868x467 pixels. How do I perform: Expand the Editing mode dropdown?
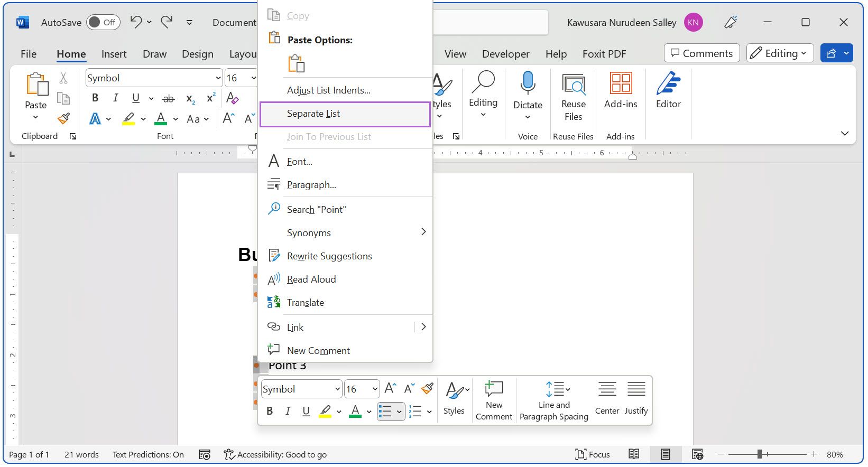click(780, 53)
